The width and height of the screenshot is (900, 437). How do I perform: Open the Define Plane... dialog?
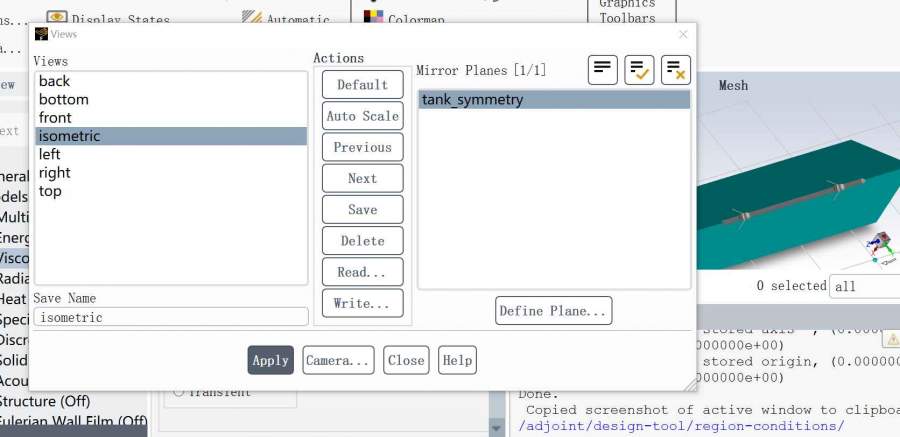(553, 311)
